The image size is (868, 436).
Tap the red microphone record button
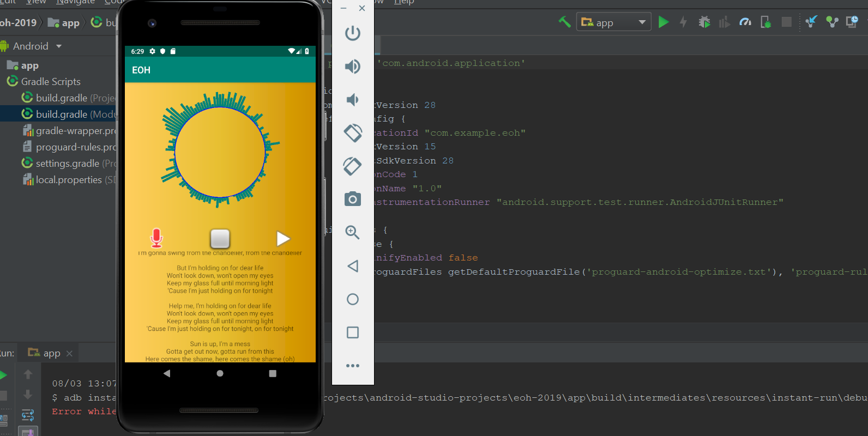(156, 238)
